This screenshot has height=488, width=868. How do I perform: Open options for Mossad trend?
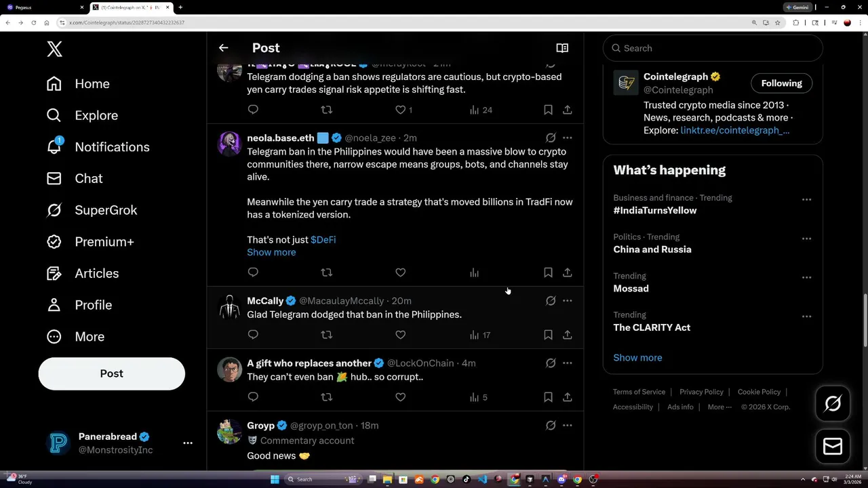(806, 277)
